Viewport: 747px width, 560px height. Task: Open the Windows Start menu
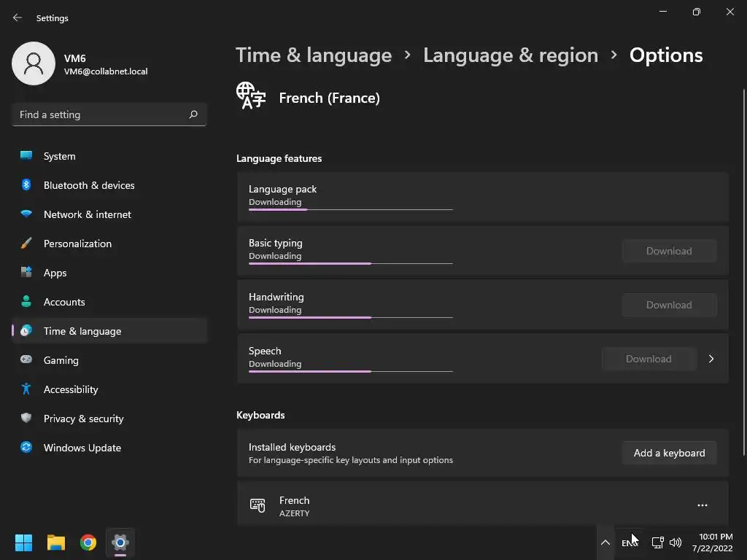[24, 542]
